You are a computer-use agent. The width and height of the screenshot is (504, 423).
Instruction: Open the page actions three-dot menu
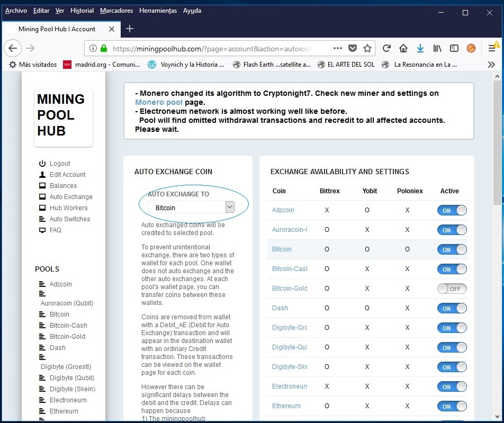[337, 48]
